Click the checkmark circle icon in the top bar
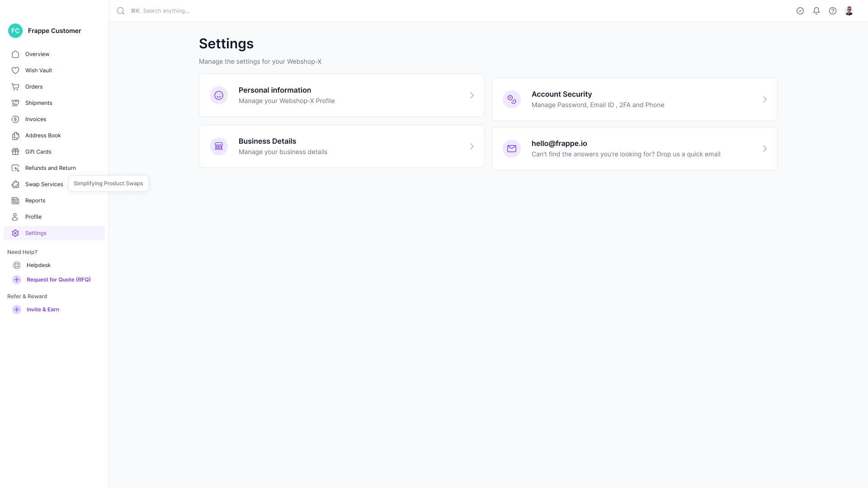Viewport: 868px width, 488px height. 800,11
